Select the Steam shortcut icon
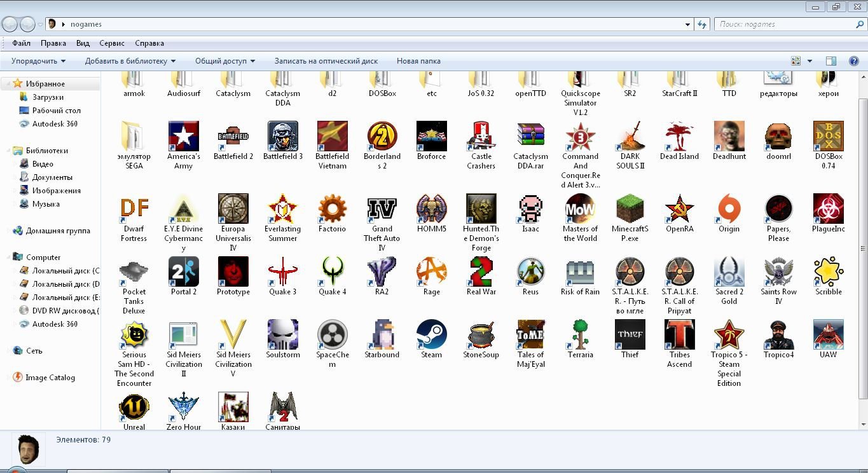868x473 pixels. point(431,335)
